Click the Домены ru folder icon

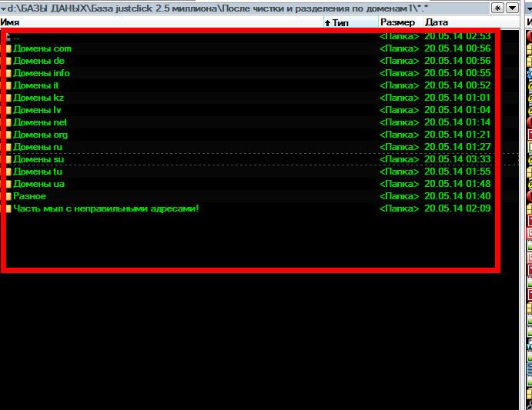click(8, 147)
